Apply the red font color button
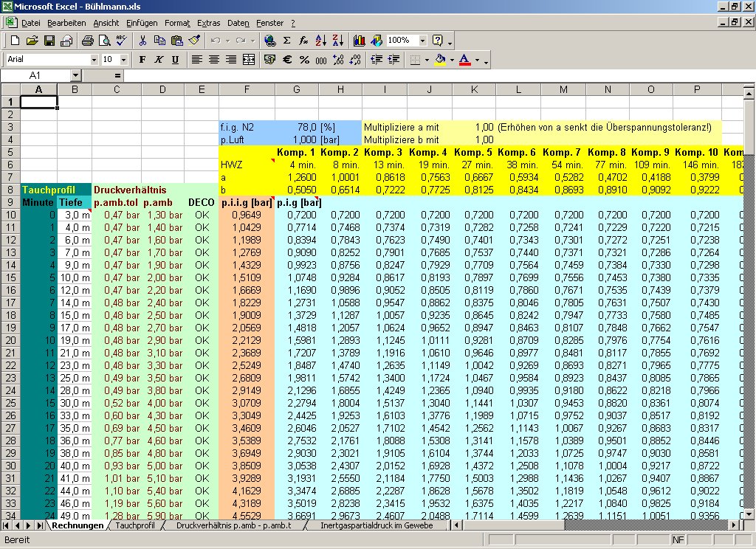Screen dimensions: 756x549 pyautogui.click(x=465, y=60)
